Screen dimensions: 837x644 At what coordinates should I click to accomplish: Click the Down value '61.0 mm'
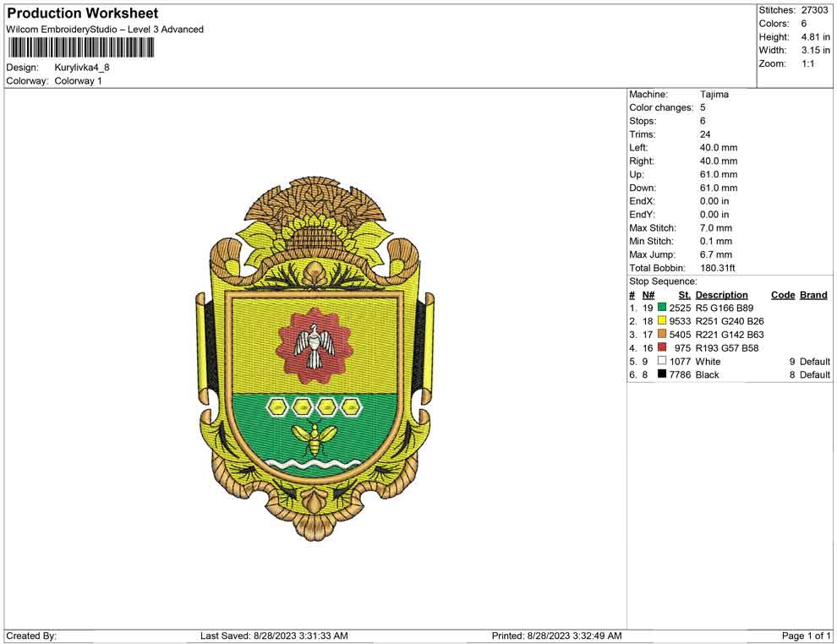click(719, 188)
